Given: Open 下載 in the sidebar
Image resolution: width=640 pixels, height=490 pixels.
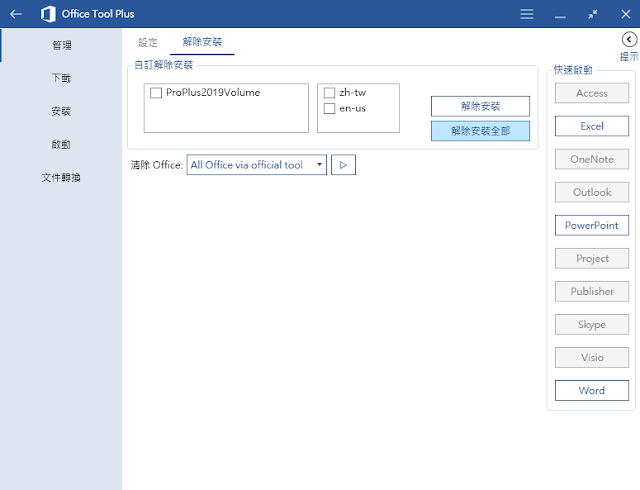Looking at the screenshot, I should pos(61,78).
